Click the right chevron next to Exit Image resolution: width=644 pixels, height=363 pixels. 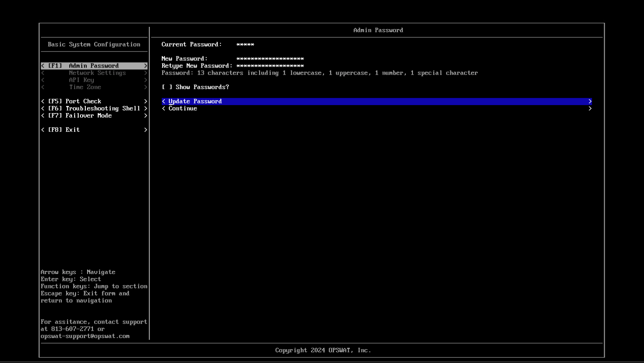(146, 130)
